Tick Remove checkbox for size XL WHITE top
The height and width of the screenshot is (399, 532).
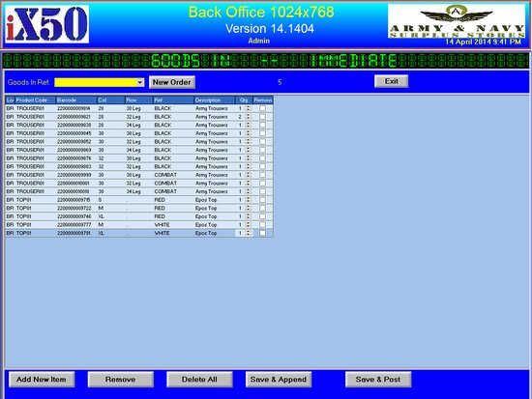point(262,233)
